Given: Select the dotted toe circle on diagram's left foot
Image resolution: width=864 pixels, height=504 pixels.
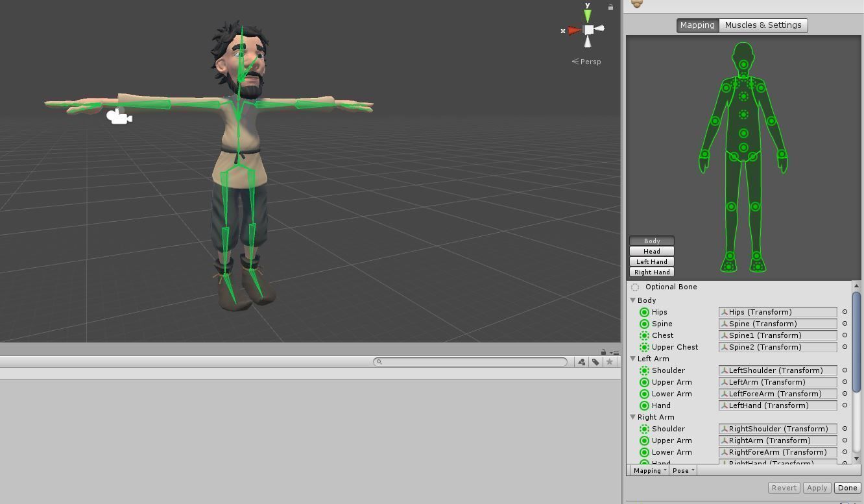Looking at the screenshot, I should click(728, 267).
